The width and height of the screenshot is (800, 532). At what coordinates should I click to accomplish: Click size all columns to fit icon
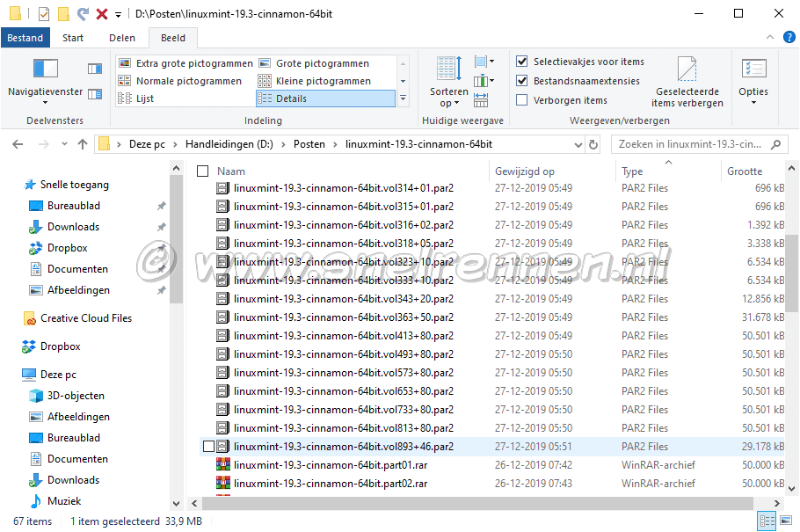(481, 99)
